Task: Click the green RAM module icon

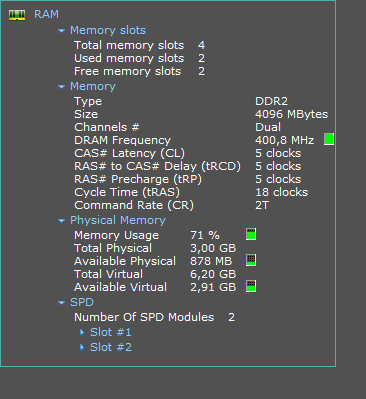Action: 17,15
